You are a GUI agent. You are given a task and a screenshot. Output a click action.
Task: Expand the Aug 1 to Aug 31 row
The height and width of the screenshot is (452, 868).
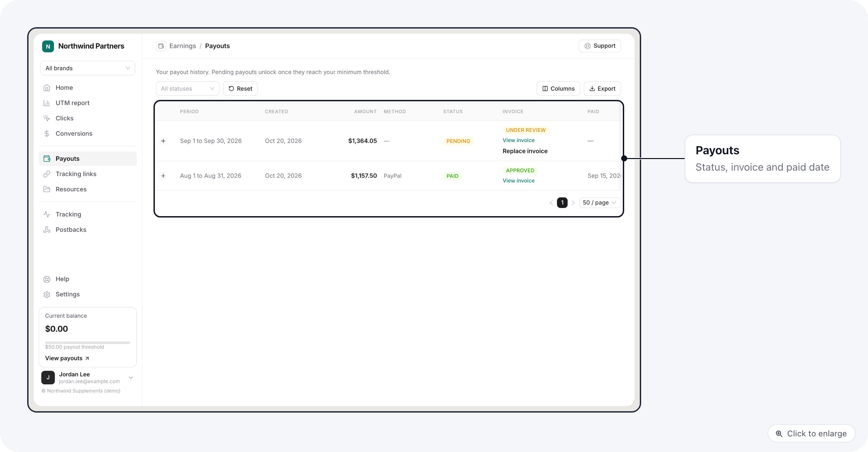click(163, 176)
